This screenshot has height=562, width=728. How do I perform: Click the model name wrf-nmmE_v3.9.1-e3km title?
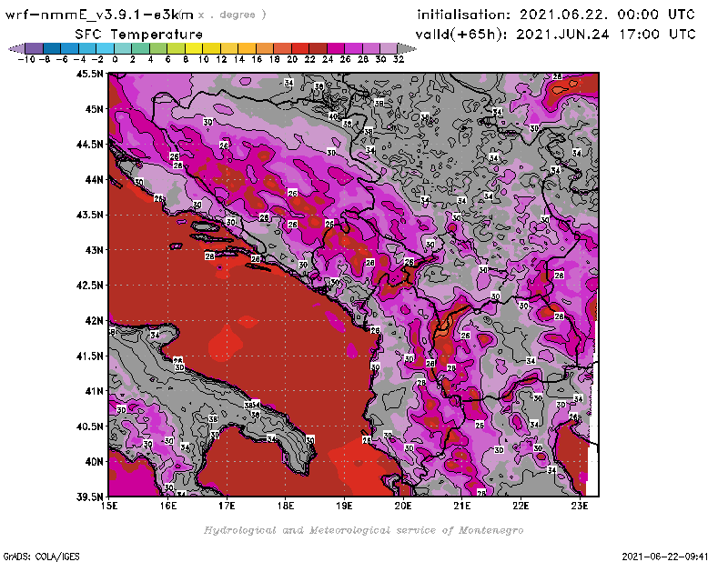click(x=99, y=15)
